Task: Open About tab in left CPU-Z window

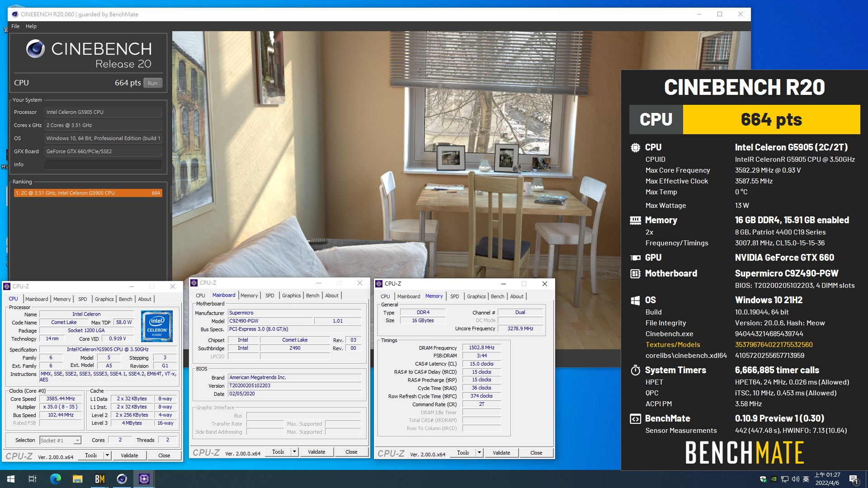Action: pyautogui.click(x=145, y=299)
